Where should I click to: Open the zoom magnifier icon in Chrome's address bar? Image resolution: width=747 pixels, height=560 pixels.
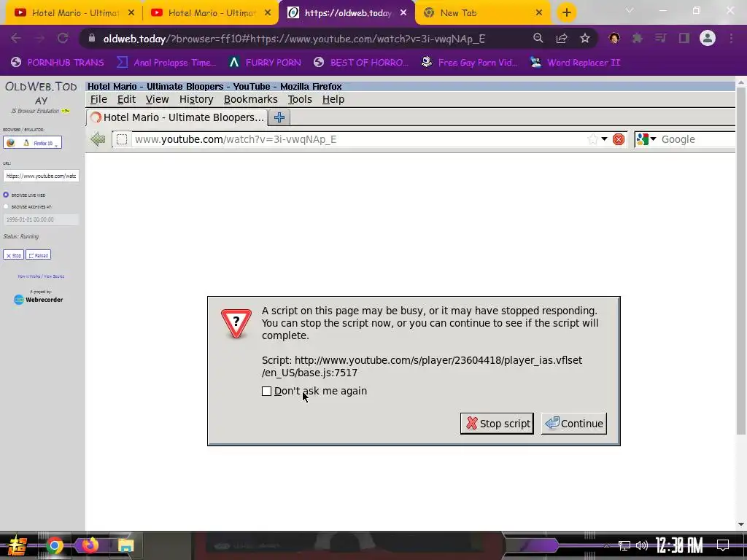538,39
